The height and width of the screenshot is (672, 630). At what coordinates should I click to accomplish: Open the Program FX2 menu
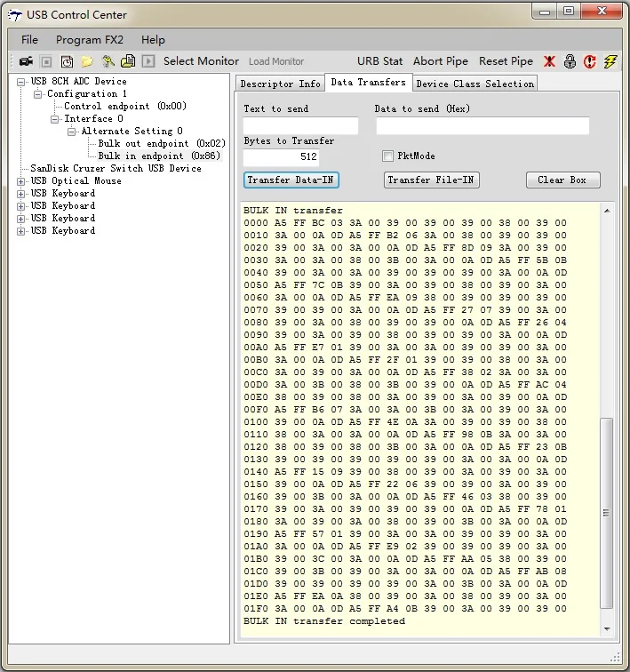pos(90,40)
